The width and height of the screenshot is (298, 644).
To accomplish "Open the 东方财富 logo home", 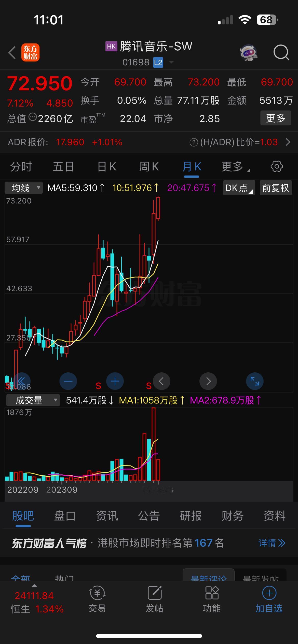I will tap(30, 53).
